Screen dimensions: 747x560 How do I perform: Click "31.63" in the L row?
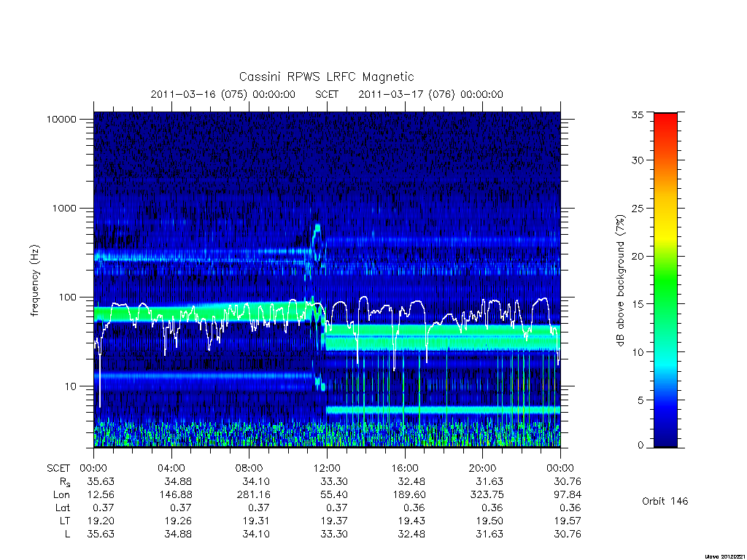coord(489,534)
